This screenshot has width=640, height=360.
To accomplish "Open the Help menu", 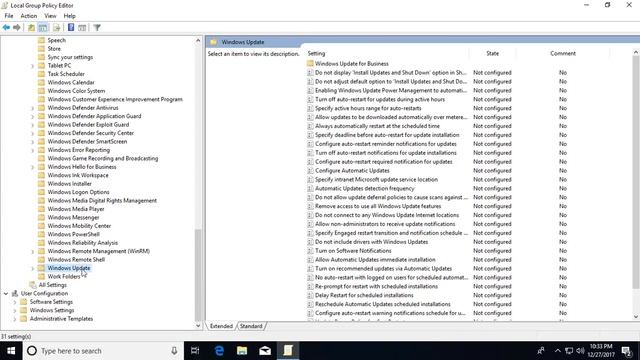I will pyautogui.click(x=69, y=16).
